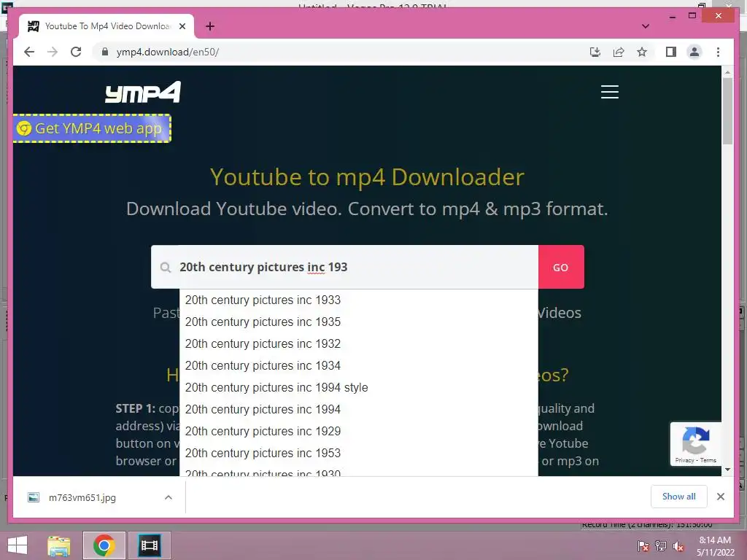747x560 pixels.
Task: Click Action Center flag in system tray
Action: click(x=643, y=546)
